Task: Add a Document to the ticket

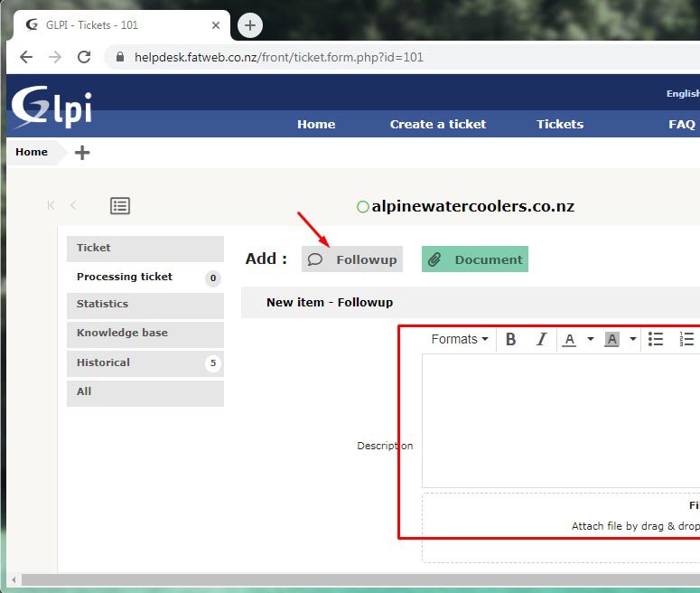Action: (x=475, y=259)
